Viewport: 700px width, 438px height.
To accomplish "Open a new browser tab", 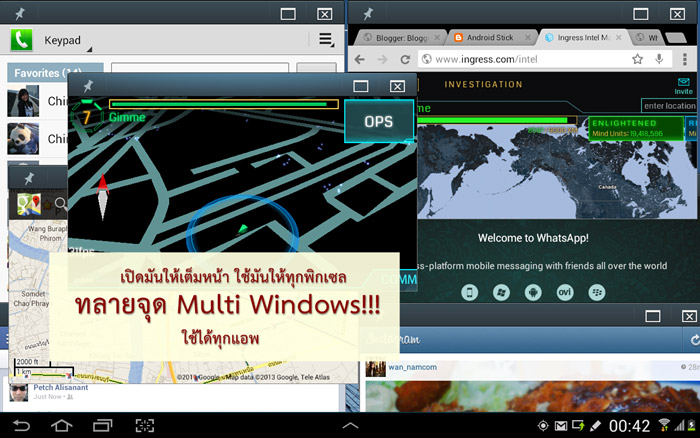I will point(676,38).
